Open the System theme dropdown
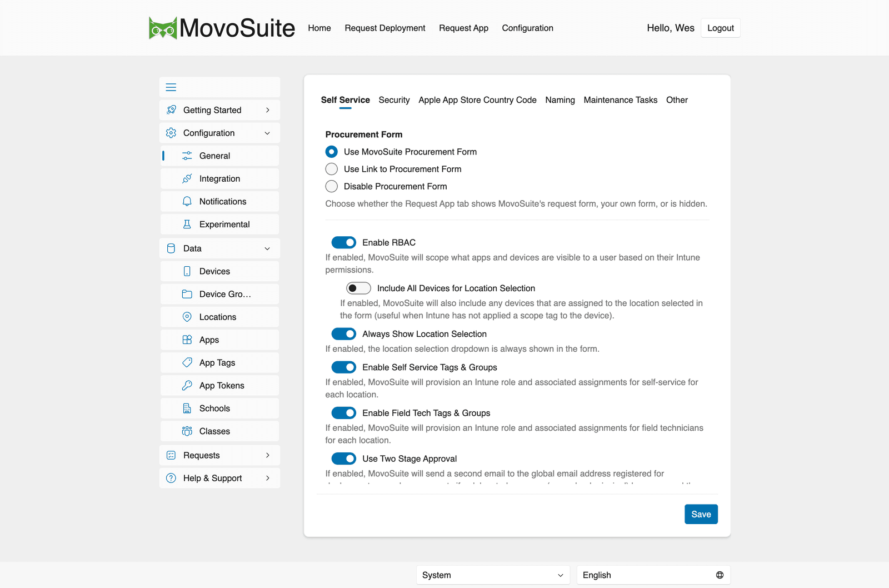The height and width of the screenshot is (588, 889). click(x=493, y=575)
